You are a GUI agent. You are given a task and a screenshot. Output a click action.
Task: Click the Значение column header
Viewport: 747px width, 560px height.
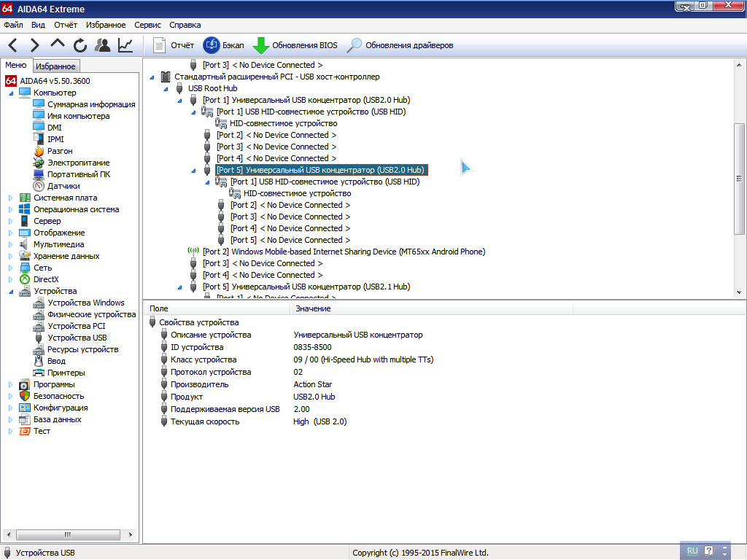(312, 308)
